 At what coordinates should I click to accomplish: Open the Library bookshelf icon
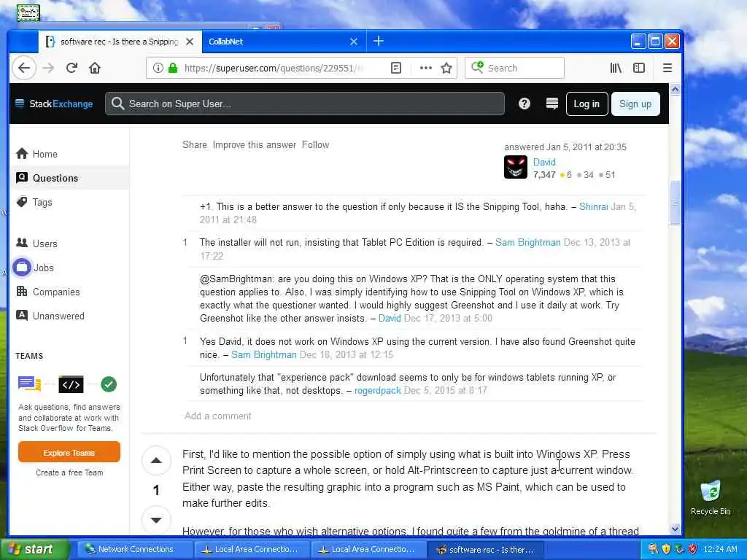click(x=616, y=68)
